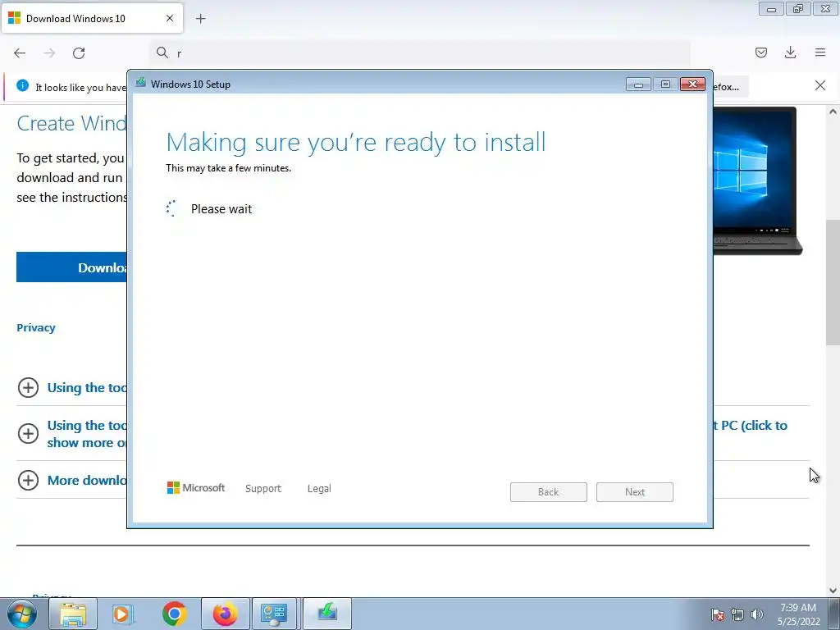Click the Firefox back arrow
Viewport: 840px width, 630px height.
(20, 52)
